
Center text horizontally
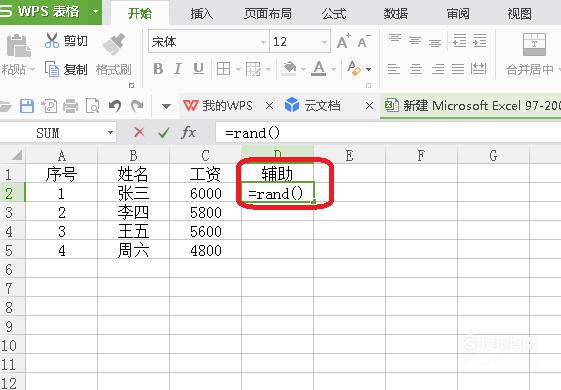[416, 68]
